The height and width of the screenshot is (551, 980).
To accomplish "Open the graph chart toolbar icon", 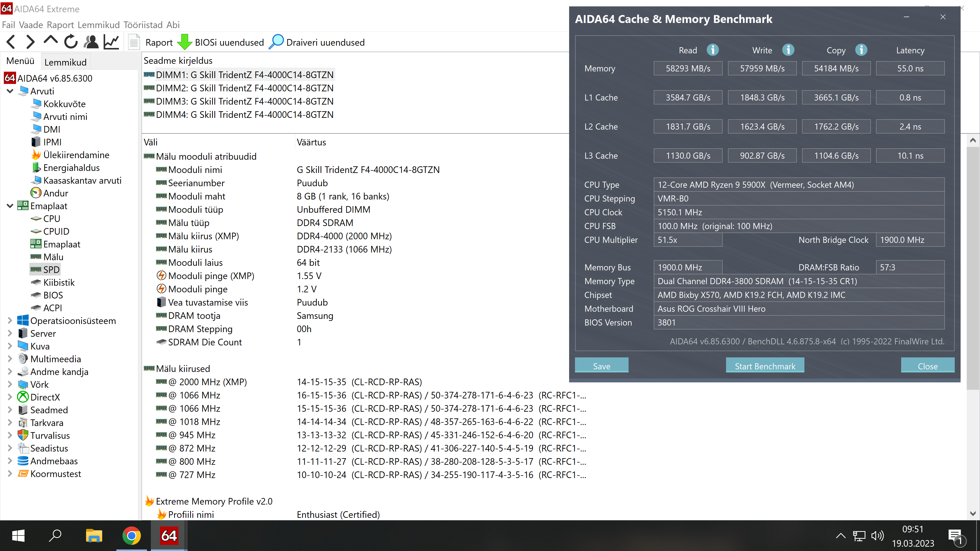I will [x=112, y=42].
